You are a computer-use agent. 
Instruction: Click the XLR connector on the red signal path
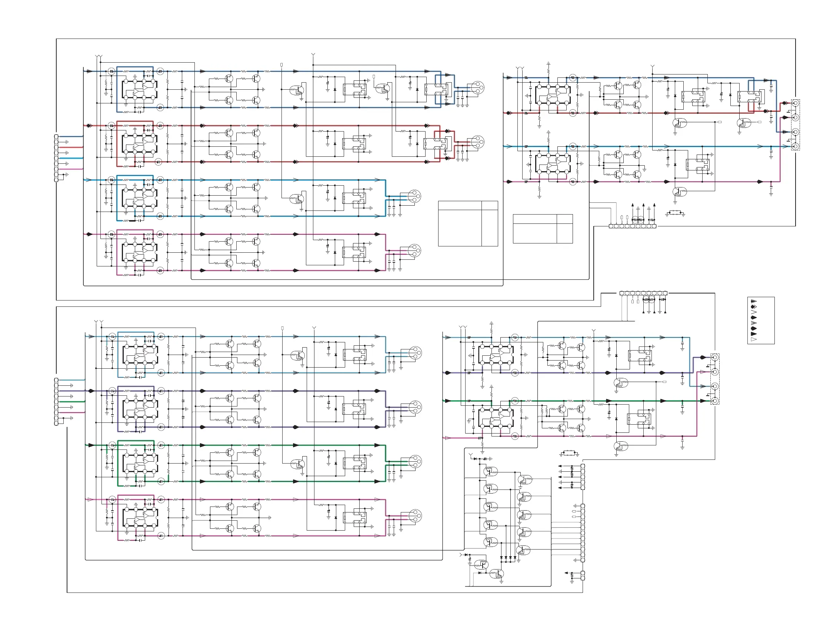478,142
